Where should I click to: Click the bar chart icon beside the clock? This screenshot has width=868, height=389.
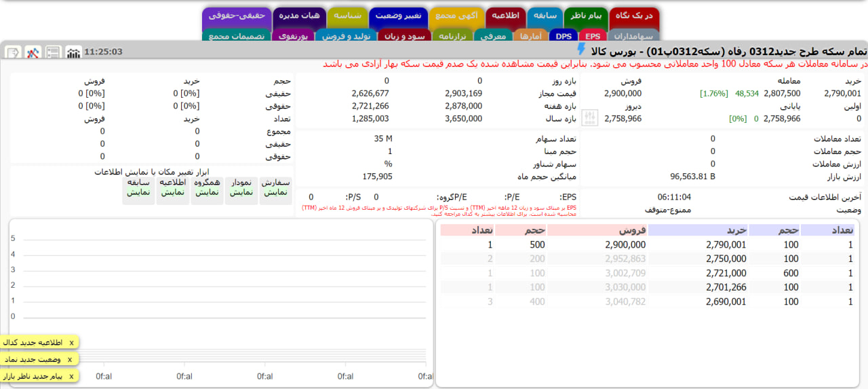tap(73, 52)
